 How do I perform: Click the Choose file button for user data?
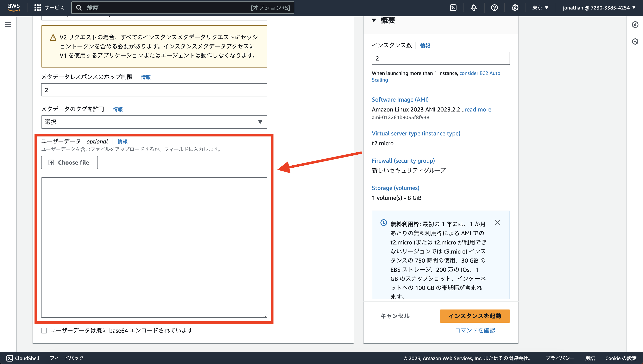tap(69, 162)
